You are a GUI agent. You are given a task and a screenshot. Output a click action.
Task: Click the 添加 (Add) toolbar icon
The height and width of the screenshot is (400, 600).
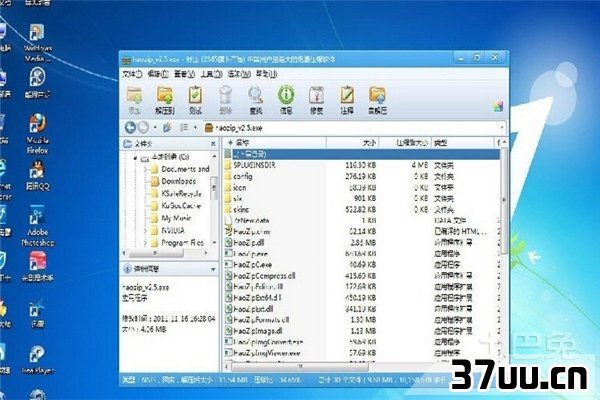pos(134,100)
